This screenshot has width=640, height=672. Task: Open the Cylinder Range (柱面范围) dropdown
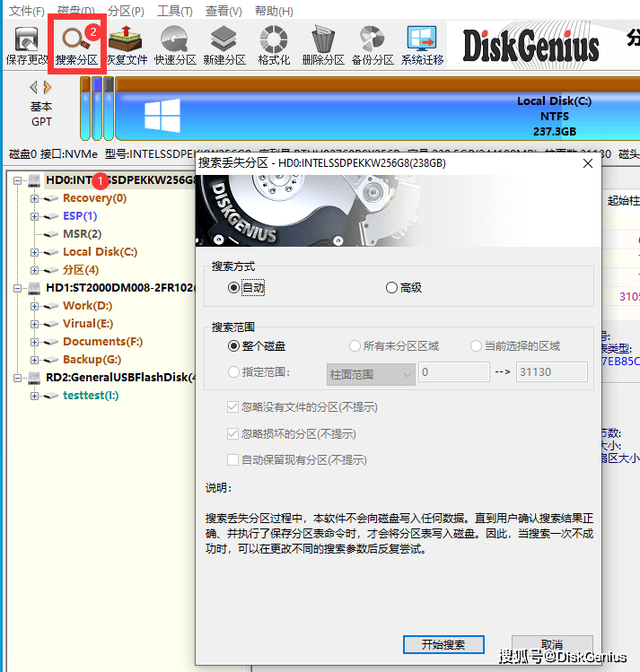(371, 374)
